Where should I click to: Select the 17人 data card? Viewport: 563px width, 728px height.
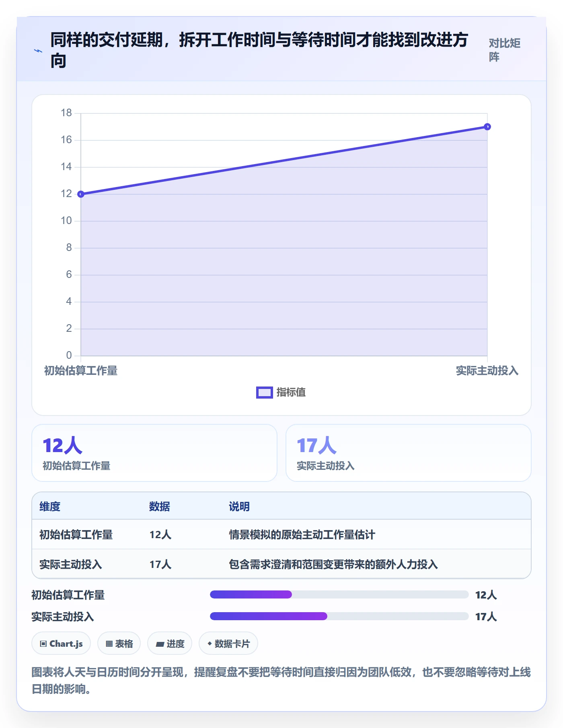408,453
